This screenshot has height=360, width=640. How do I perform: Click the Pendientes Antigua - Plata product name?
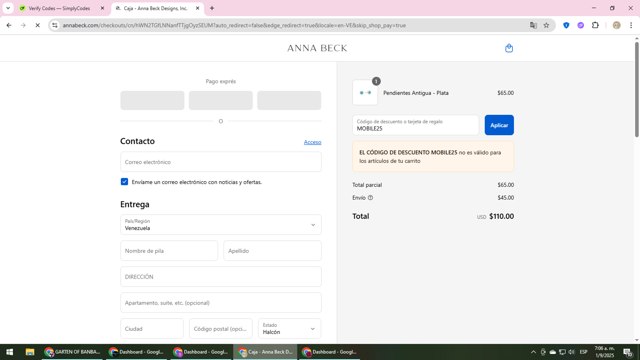pyautogui.click(x=416, y=93)
